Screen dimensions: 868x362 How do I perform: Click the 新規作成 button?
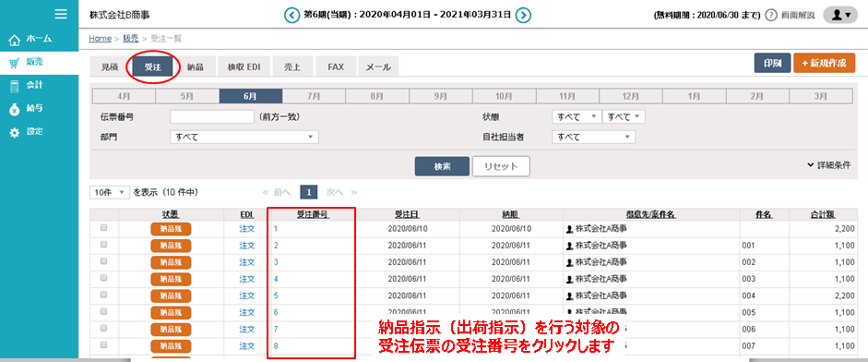(x=825, y=63)
